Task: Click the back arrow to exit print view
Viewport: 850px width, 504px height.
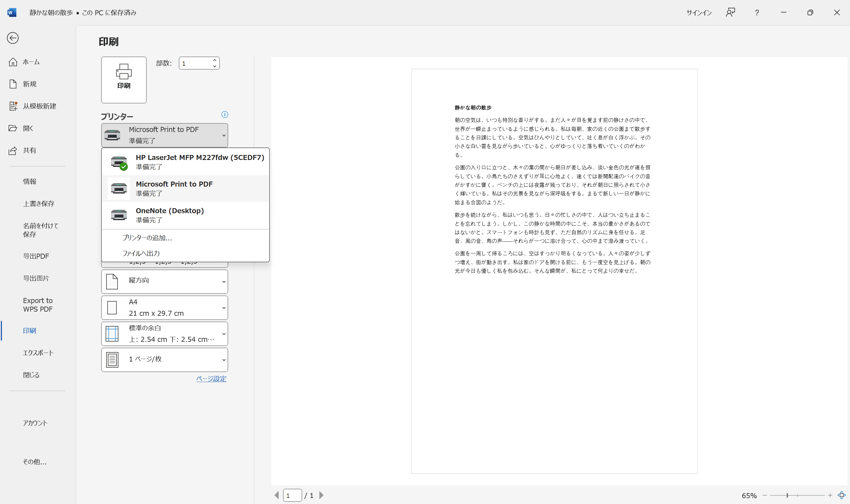Action: tap(12, 38)
